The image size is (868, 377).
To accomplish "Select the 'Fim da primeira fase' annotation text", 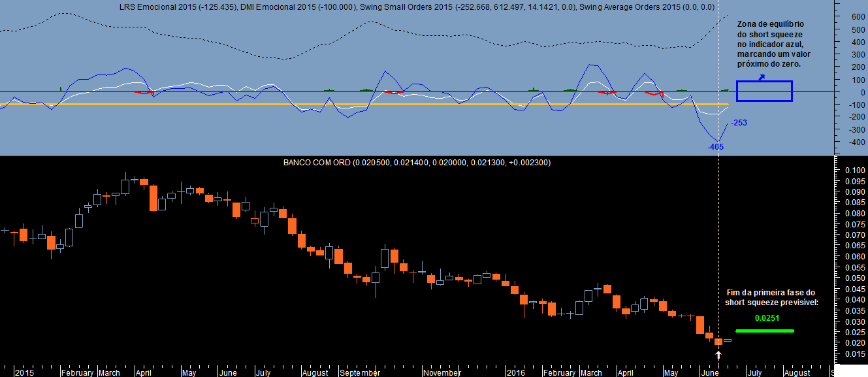I will pyautogui.click(x=771, y=298).
